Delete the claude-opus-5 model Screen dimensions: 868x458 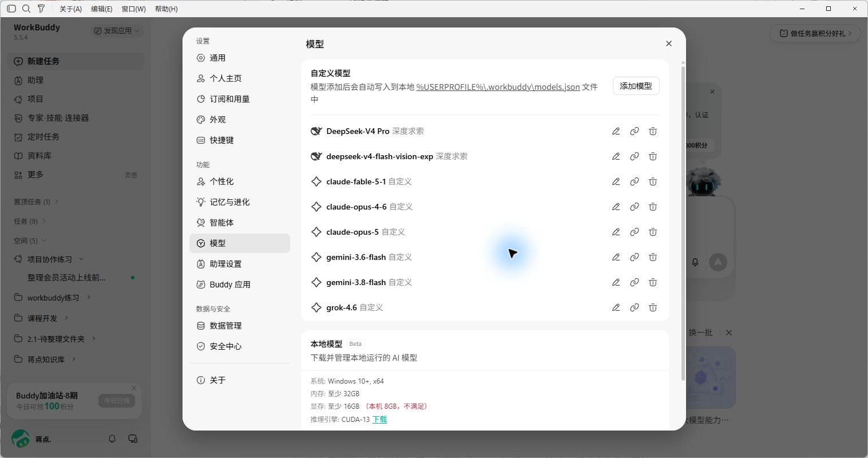[x=652, y=232]
